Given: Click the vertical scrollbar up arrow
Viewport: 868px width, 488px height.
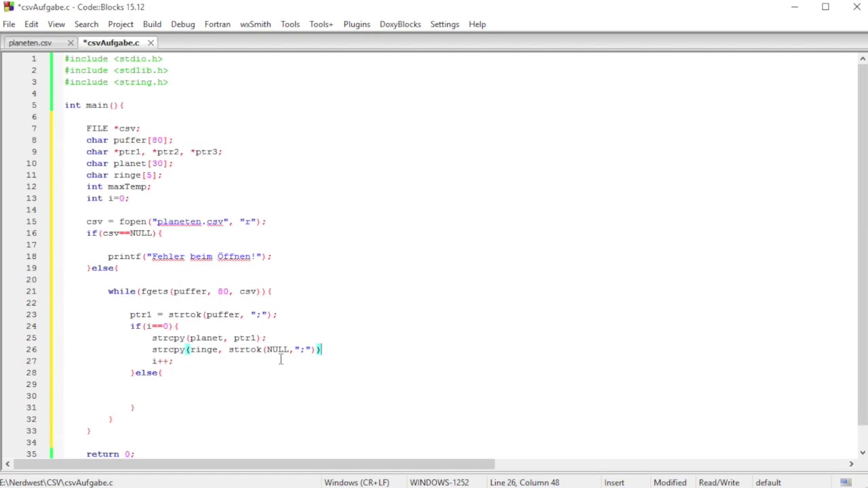Looking at the screenshot, I should (863, 59).
